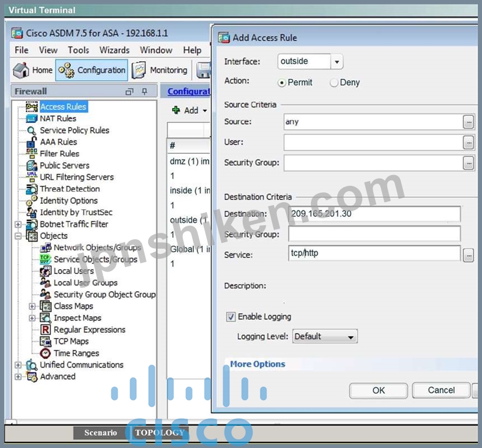Click the Advanced tree icon
Viewport: 482px width, 448px height.
[32, 377]
